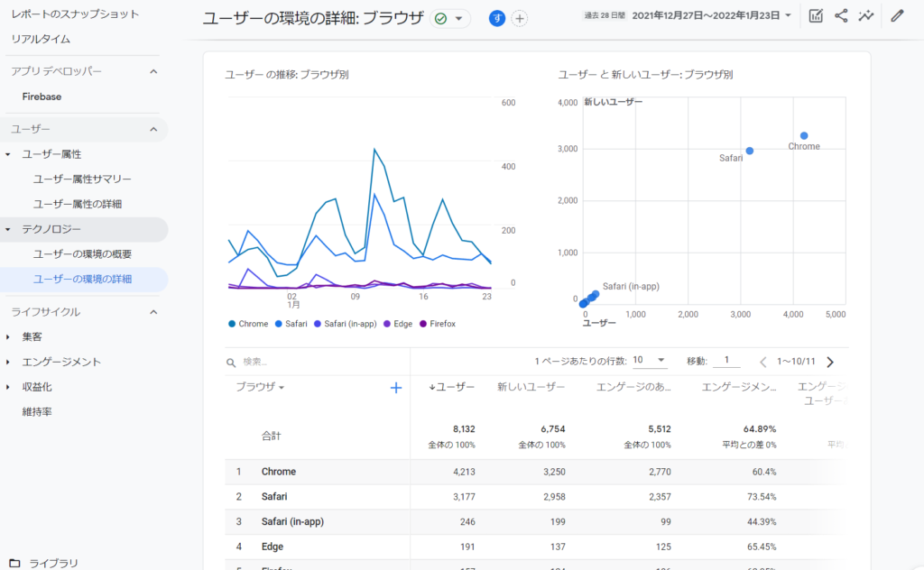The height and width of the screenshot is (570, 924).
Task: Open the report status dropdown arrow
Action: pyautogui.click(x=458, y=19)
